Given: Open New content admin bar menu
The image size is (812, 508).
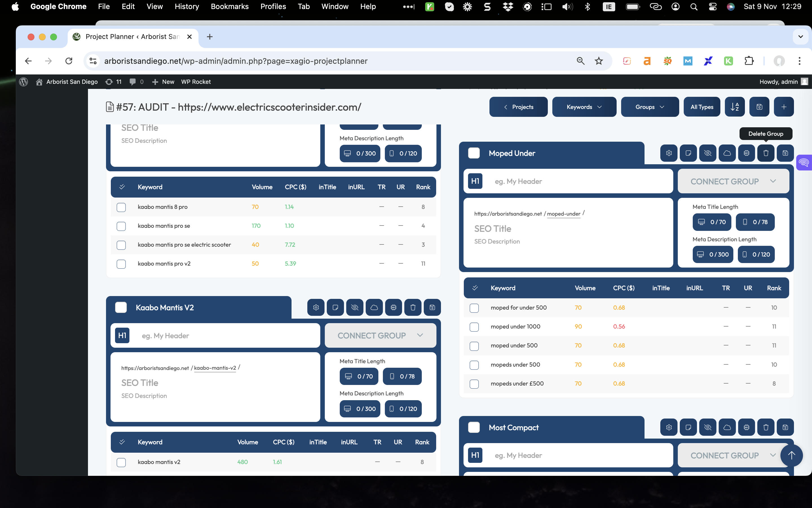Looking at the screenshot, I should [x=163, y=82].
